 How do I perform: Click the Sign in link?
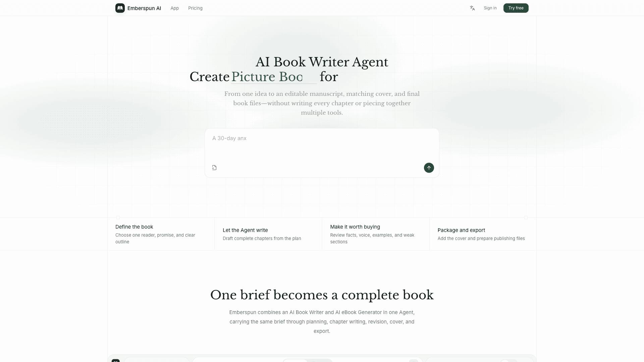tap(490, 8)
